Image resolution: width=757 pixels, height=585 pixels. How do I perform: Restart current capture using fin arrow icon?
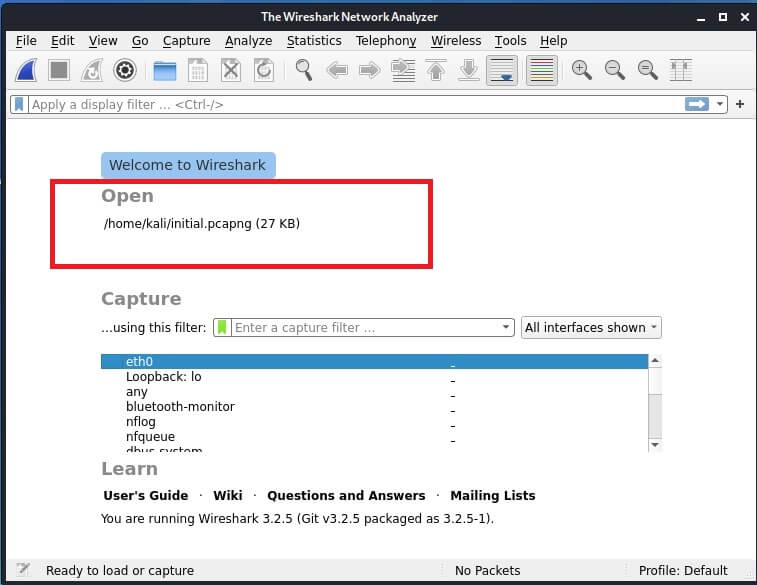click(92, 70)
